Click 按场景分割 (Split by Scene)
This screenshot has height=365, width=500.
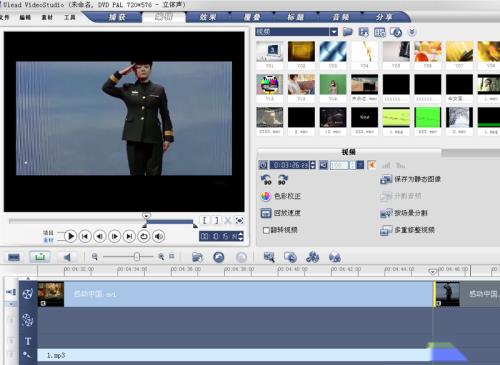[x=404, y=213]
